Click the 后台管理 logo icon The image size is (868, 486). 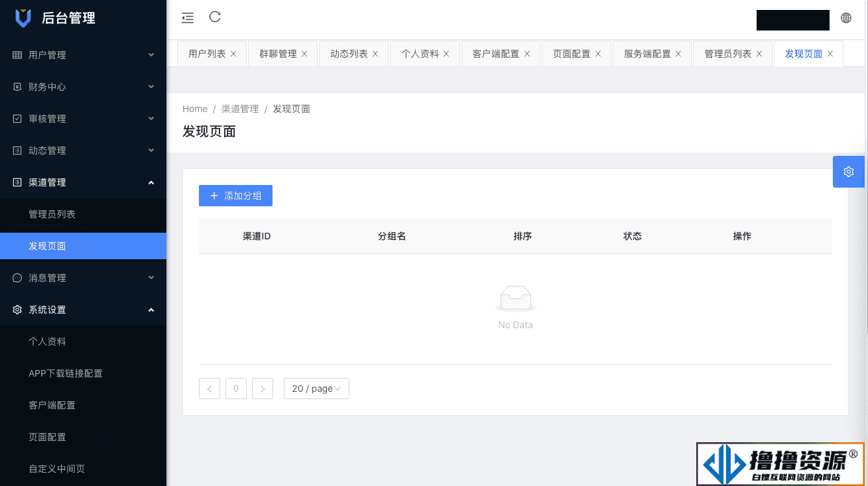point(23,18)
